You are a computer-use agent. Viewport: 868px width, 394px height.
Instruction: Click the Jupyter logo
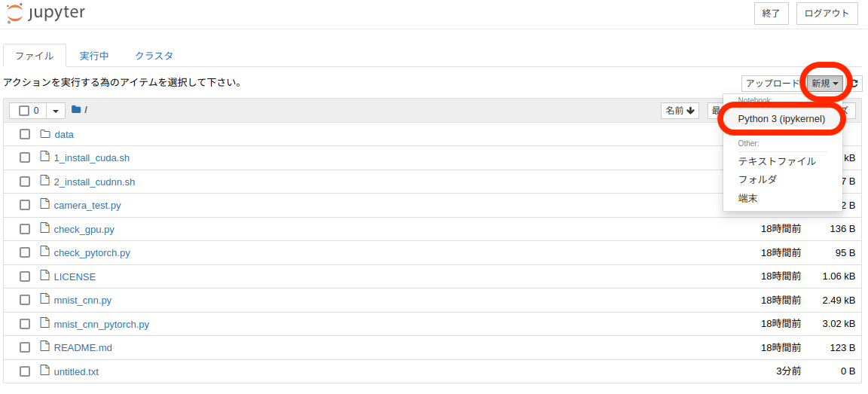click(46, 13)
